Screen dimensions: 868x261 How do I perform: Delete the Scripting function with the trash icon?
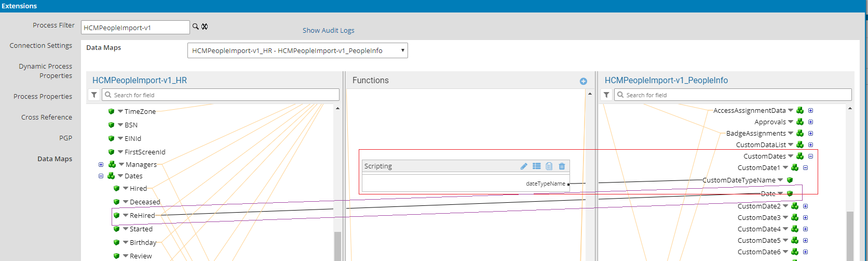pyautogui.click(x=562, y=166)
